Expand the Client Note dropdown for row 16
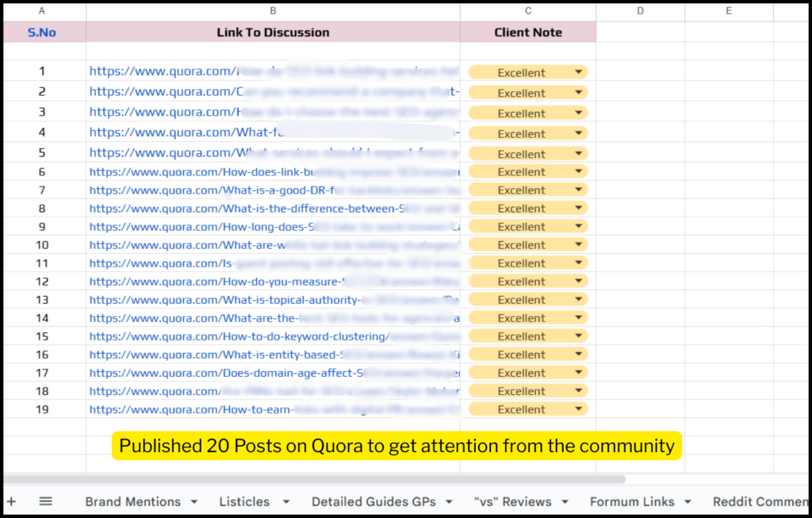The height and width of the screenshot is (518, 812). click(528, 355)
